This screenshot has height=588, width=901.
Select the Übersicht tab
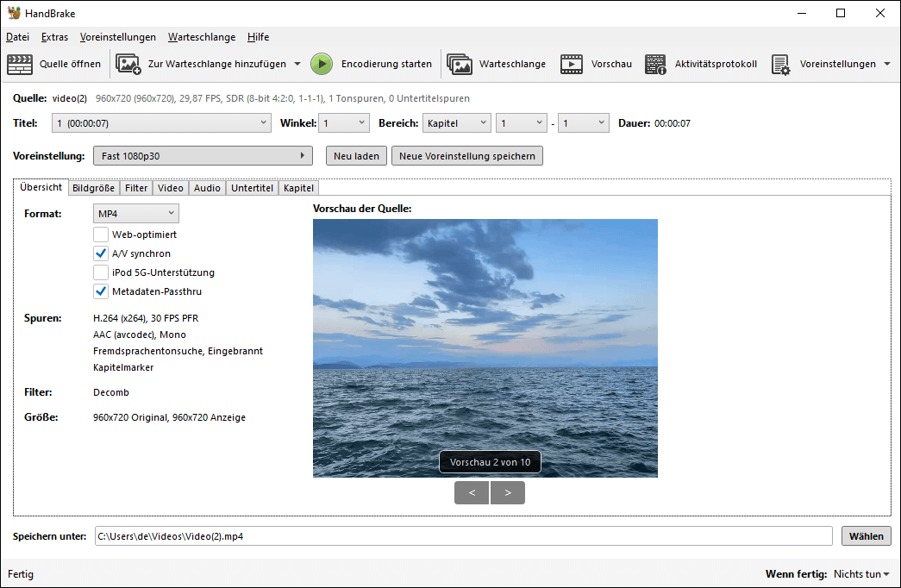point(41,187)
